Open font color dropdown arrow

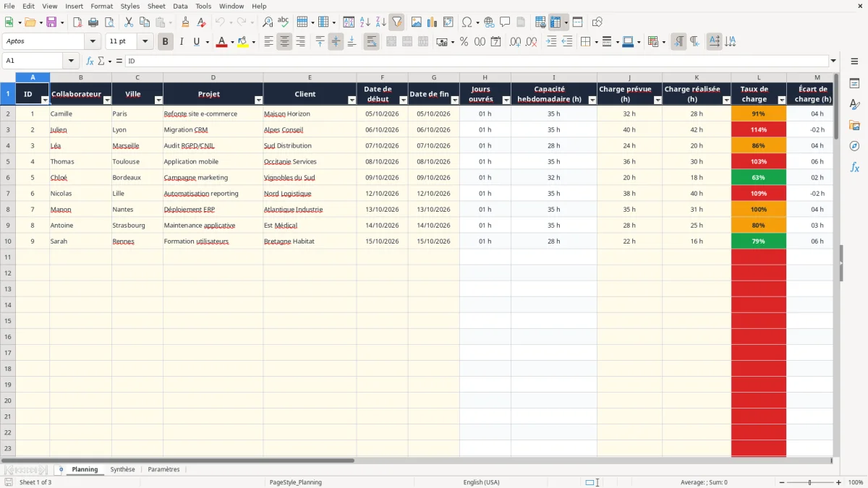point(231,42)
